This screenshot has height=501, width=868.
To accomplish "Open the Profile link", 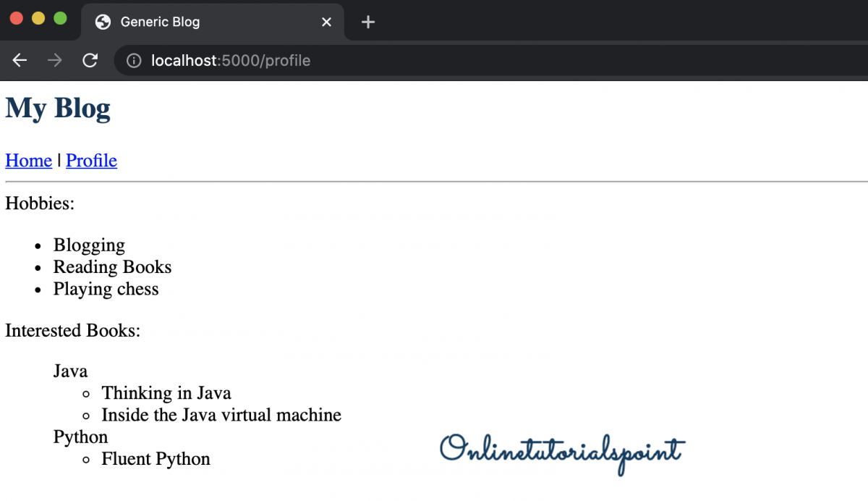I will point(91,161).
